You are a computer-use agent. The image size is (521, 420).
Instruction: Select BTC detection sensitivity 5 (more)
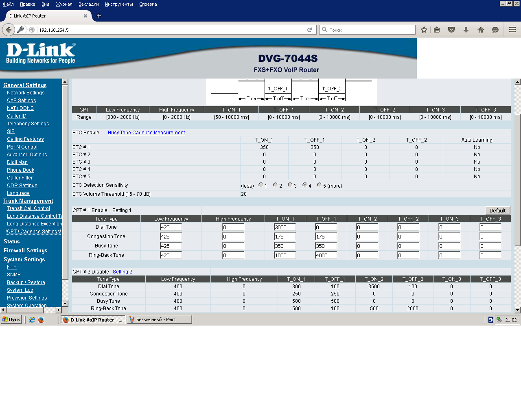coord(320,185)
